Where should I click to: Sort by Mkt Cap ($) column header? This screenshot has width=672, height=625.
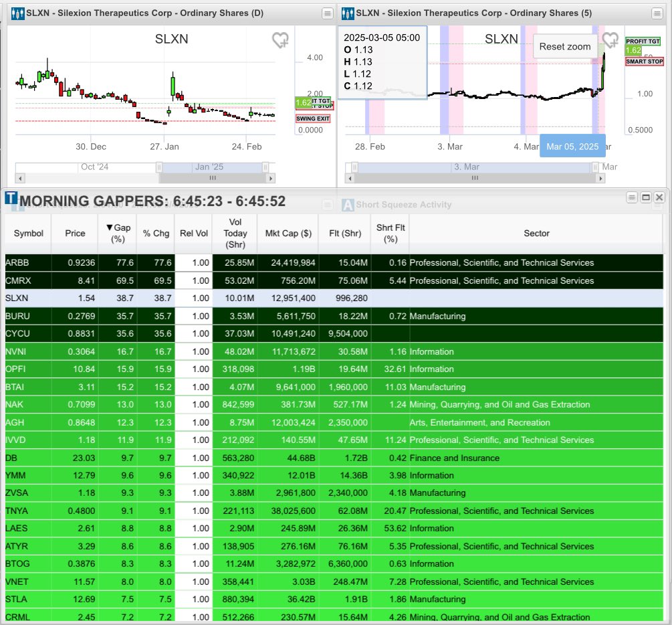288,234
